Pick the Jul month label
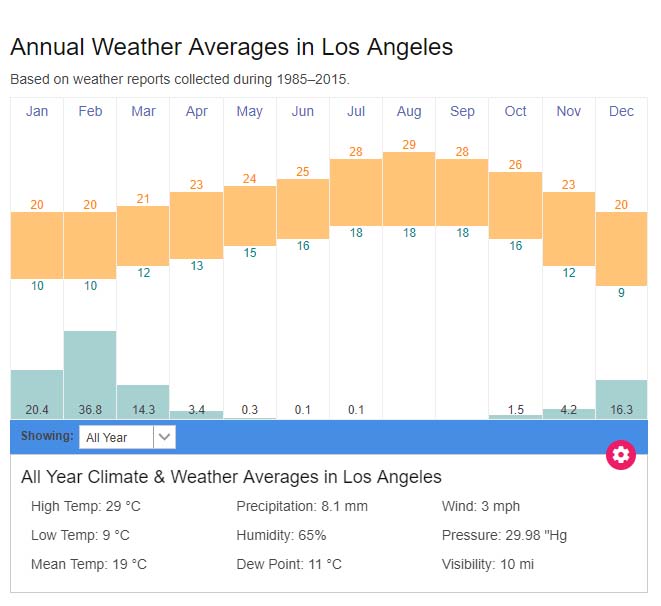Viewport: 661px width, 606px height. 356,111
